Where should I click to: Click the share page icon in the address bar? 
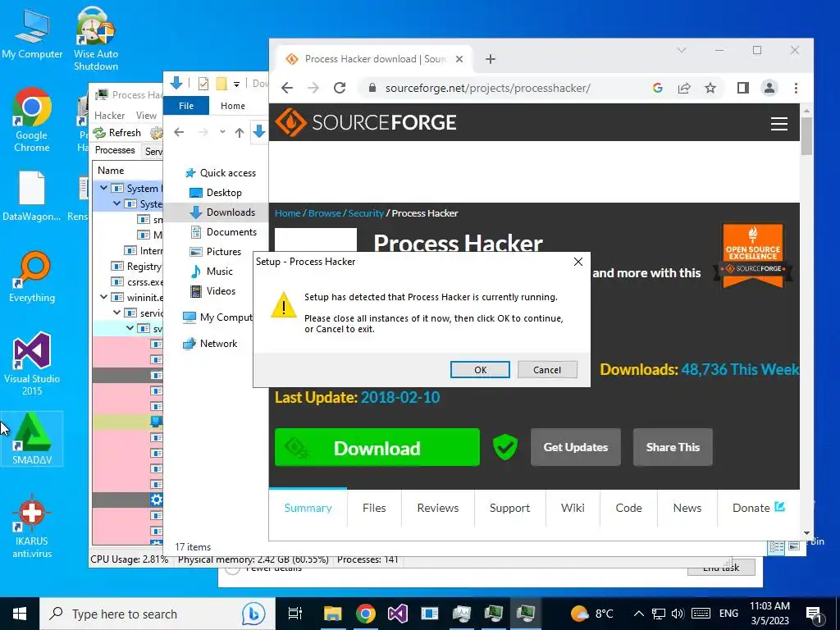click(x=684, y=88)
